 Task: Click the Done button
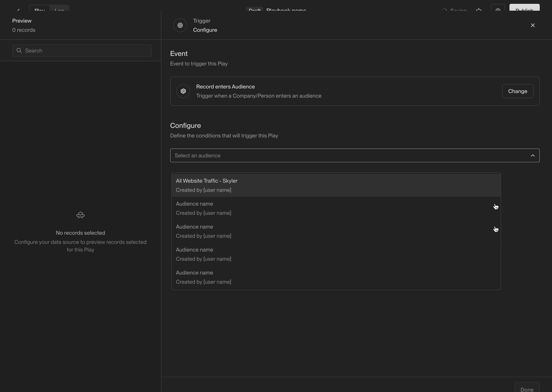pyautogui.click(x=527, y=388)
